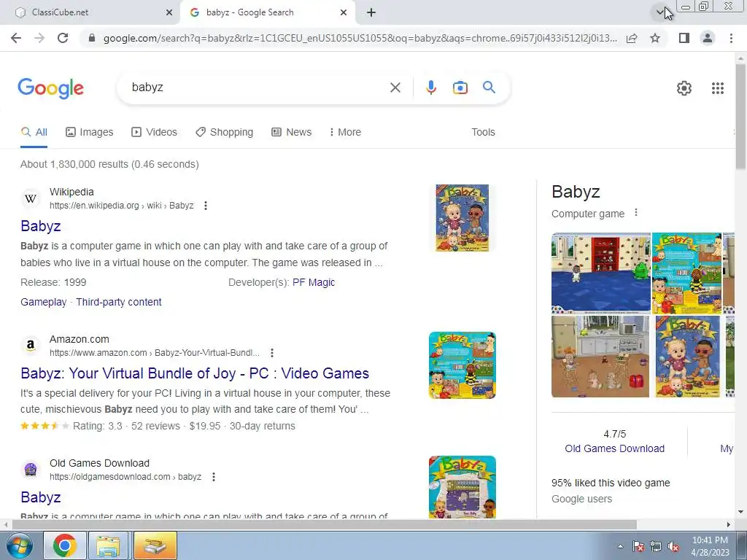747x560 pixels.
Task: Open the Chrome profile avatar
Action: (x=708, y=38)
